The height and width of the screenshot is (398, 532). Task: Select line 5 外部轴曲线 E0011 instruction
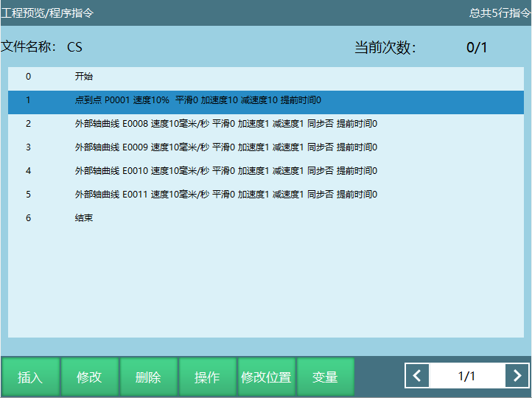pyautogui.click(x=265, y=195)
